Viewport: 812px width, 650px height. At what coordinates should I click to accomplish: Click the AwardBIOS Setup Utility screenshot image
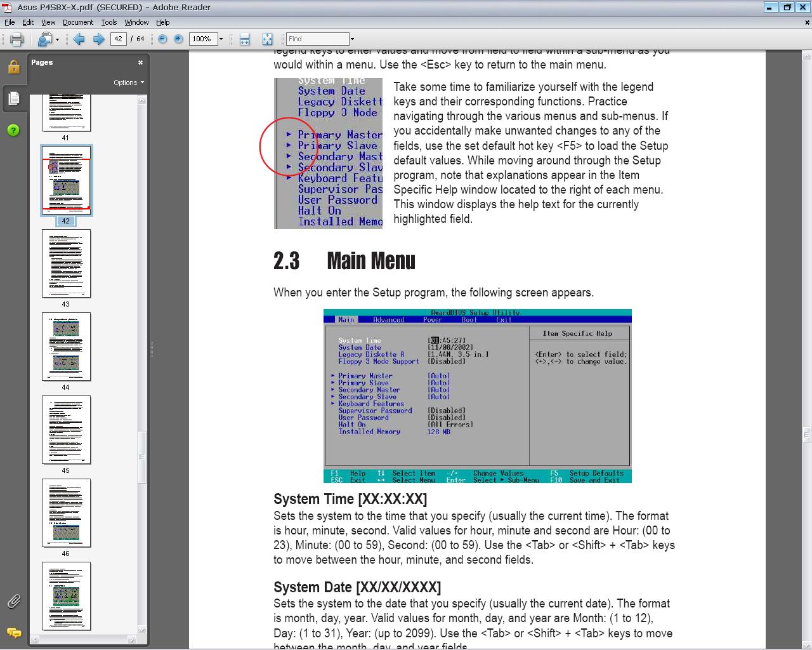pos(478,396)
